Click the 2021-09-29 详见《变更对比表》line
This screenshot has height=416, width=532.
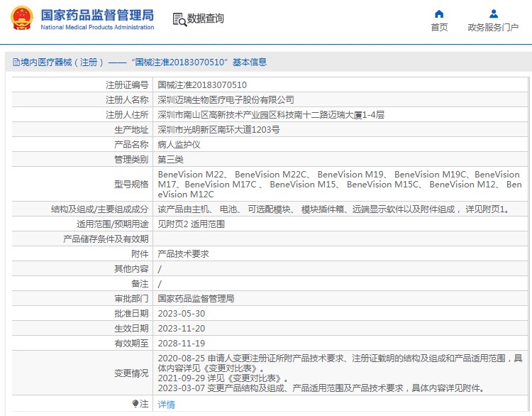(x=223, y=378)
